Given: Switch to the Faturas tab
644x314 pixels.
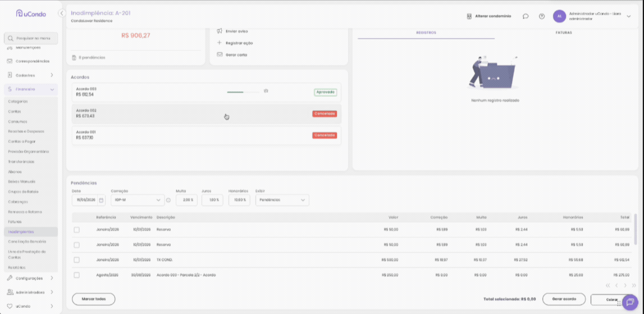Looking at the screenshot, I should pos(564,33).
